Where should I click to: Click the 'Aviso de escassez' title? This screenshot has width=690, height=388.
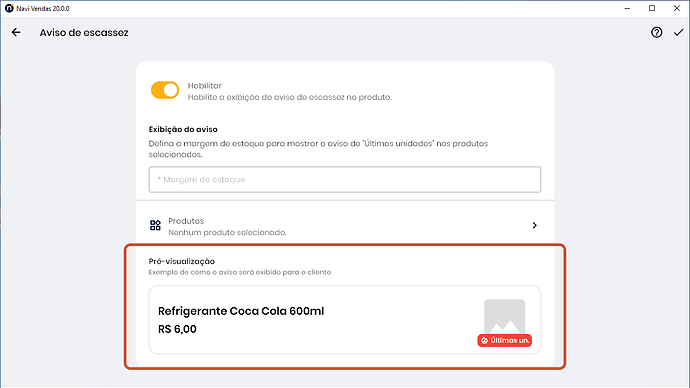pos(84,33)
